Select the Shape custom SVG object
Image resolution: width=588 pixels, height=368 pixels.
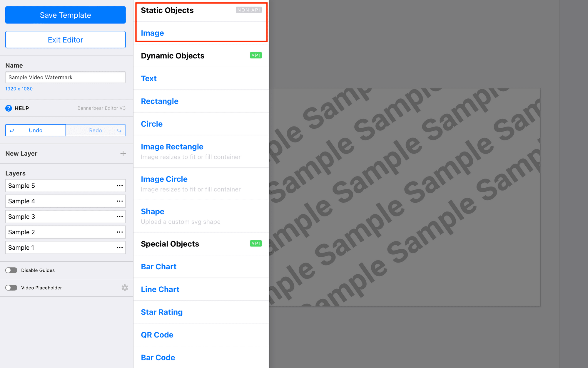[153, 211]
